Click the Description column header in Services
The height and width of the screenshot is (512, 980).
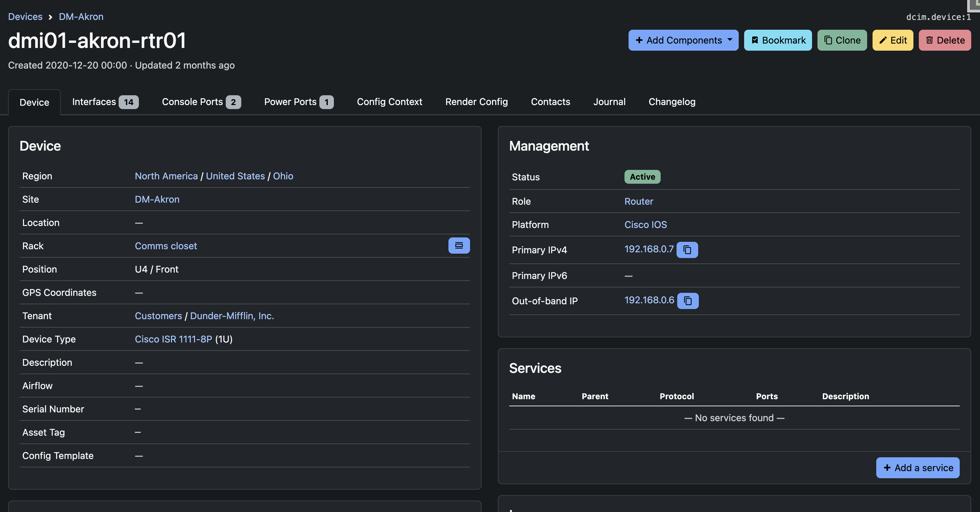pos(845,396)
